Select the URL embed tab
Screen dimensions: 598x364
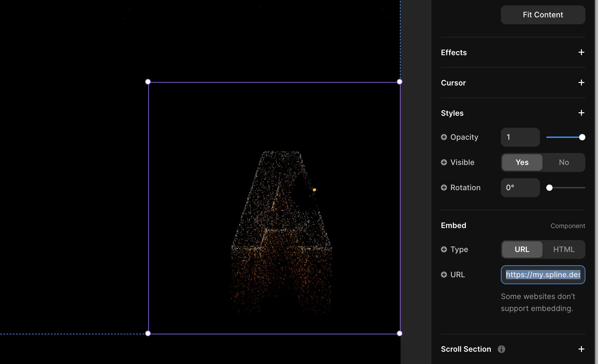(522, 250)
